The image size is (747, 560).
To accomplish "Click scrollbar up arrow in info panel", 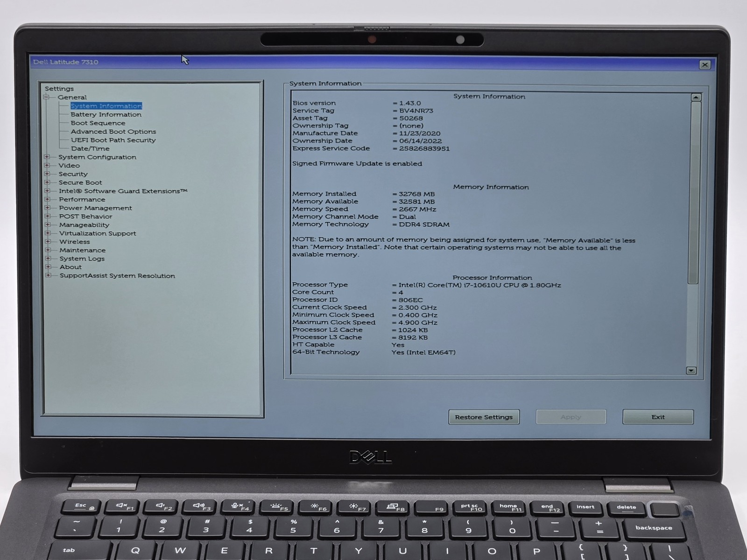I will (696, 98).
